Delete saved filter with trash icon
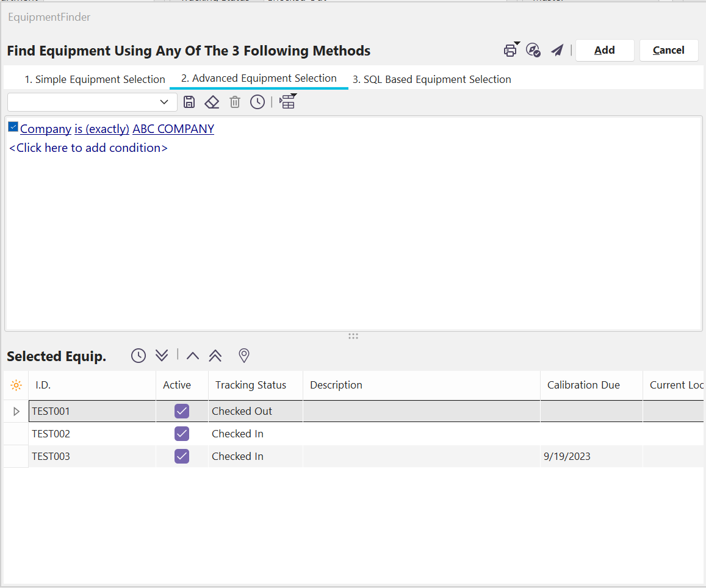Screen dimensions: 706x588 (x=235, y=102)
